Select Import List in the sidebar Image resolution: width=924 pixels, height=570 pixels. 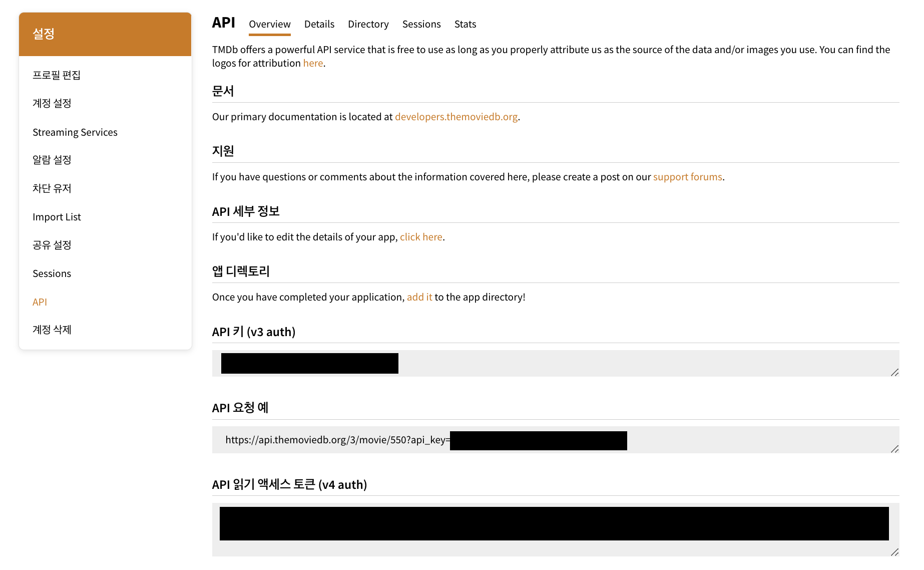(57, 217)
